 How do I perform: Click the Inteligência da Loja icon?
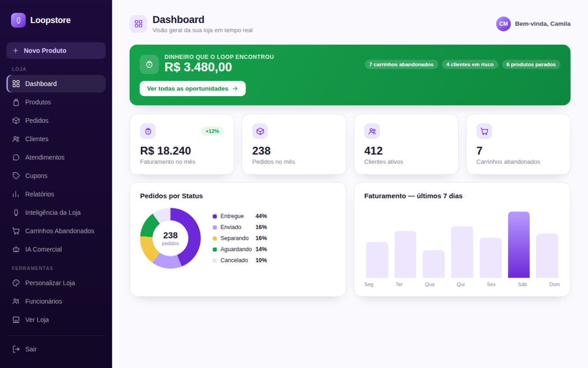point(16,213)
